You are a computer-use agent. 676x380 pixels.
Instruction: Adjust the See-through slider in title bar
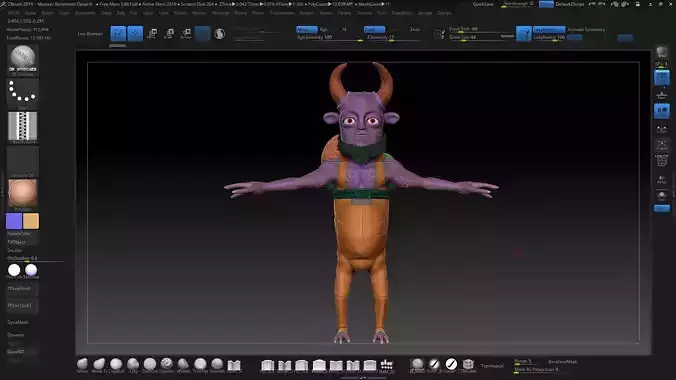pyautogui.click(x=518, y=4)
